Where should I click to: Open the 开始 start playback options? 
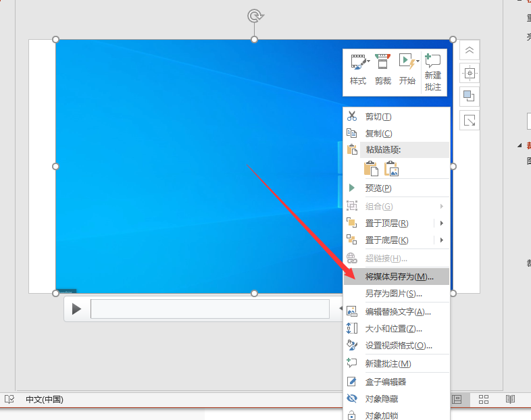408,70
